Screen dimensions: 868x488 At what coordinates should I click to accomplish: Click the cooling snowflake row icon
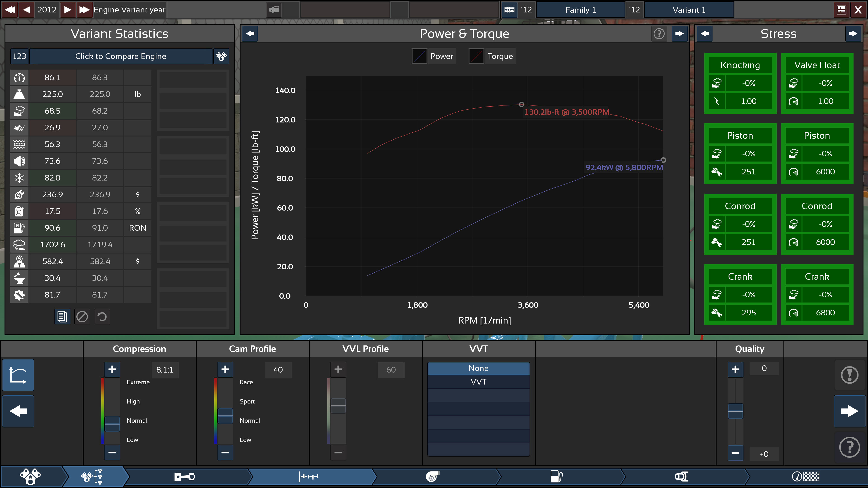point(19,178)
